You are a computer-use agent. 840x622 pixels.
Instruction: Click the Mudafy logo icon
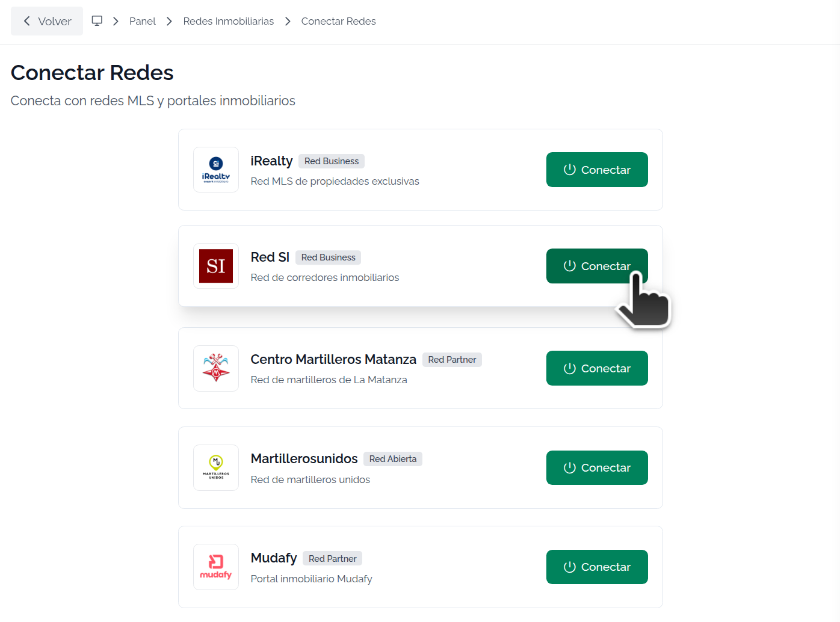point(216,567)
